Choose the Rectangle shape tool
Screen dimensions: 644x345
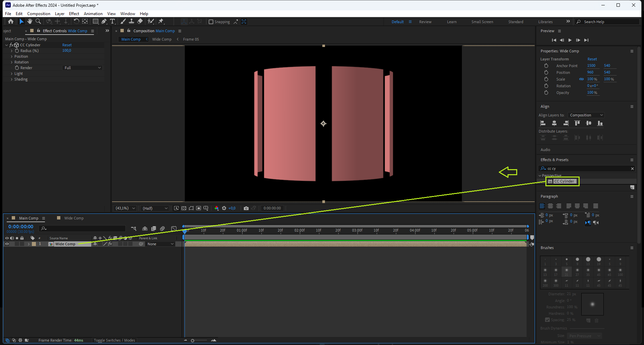coord(96,21)
